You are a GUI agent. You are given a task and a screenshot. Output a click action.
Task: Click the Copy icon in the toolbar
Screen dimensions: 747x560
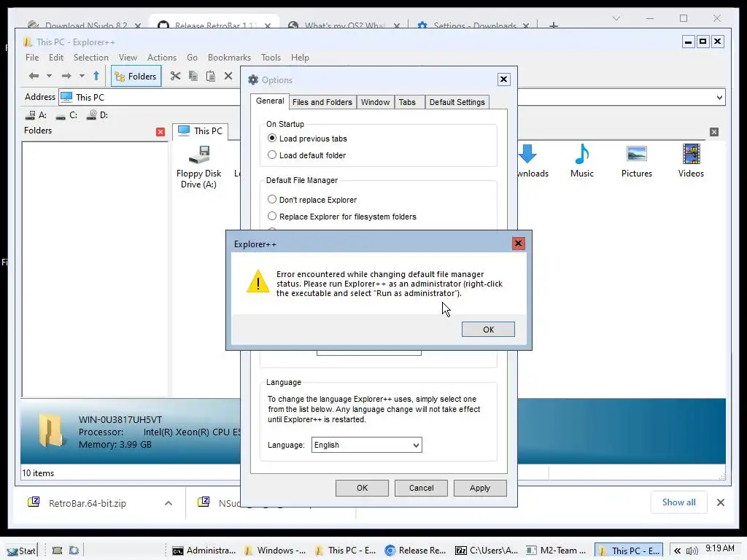pos(193,76)
